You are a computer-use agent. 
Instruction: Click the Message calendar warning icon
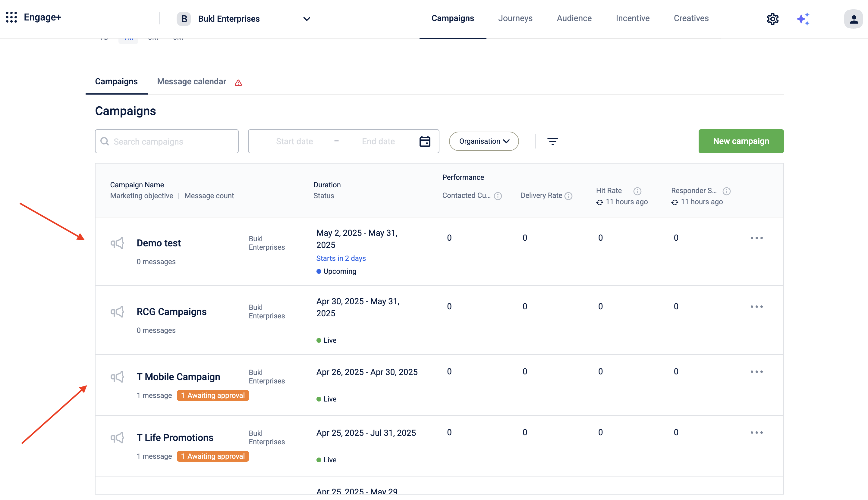(238, 83)
